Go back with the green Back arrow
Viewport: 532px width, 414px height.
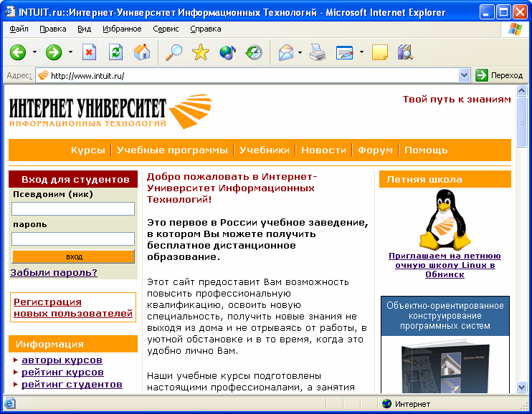pyautogui.click(x=18, y=52)
